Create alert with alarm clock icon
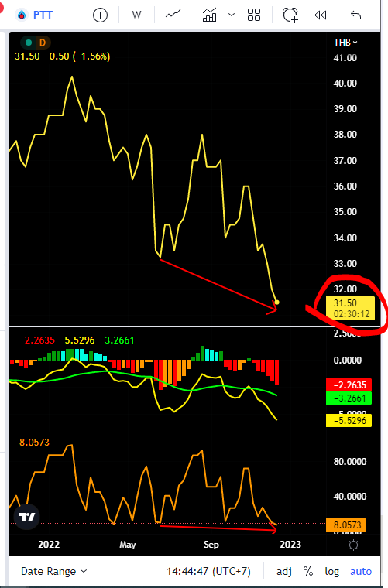 tap(290, 15)
